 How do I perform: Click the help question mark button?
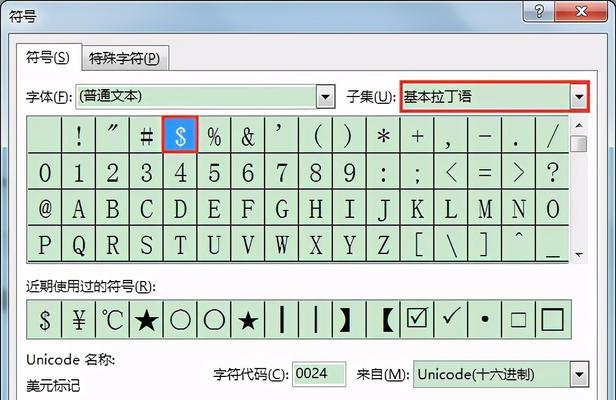tap(539, 11)
